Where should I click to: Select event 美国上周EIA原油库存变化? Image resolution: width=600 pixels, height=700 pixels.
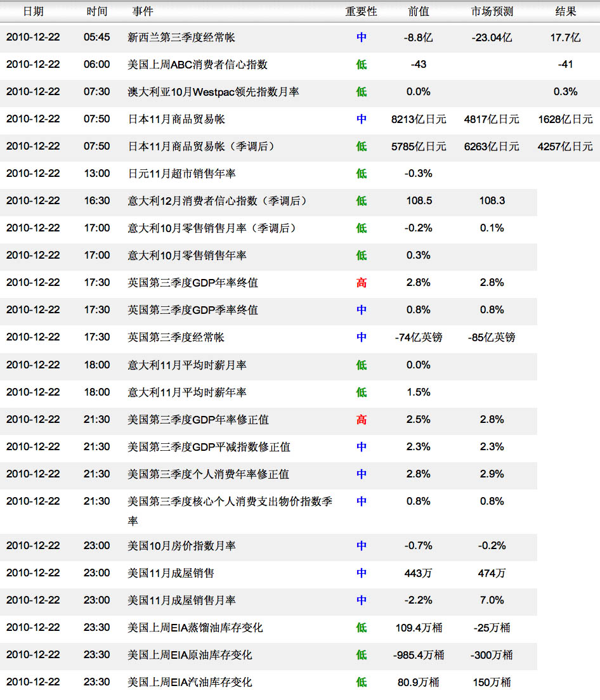[x=190, y=655]
